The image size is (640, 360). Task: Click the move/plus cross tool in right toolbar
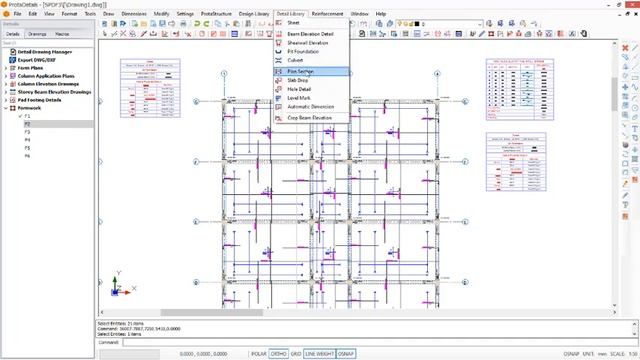[x=625, y=87]
